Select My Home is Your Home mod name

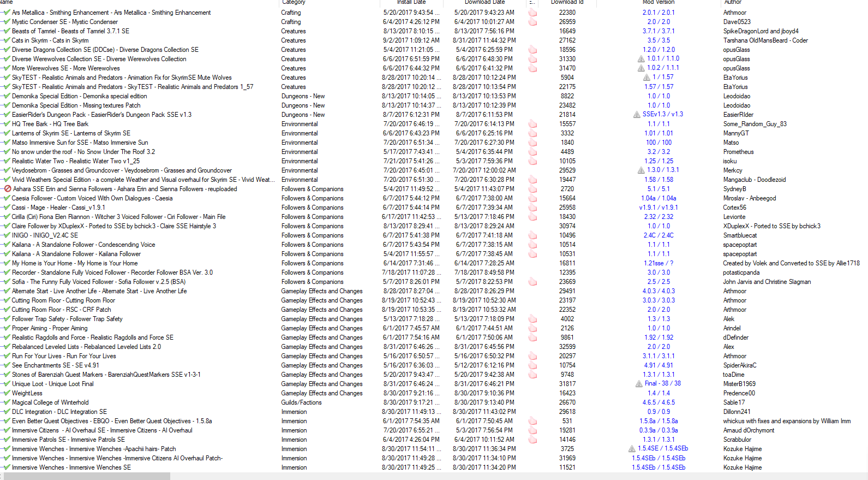[x=75, y=263]
